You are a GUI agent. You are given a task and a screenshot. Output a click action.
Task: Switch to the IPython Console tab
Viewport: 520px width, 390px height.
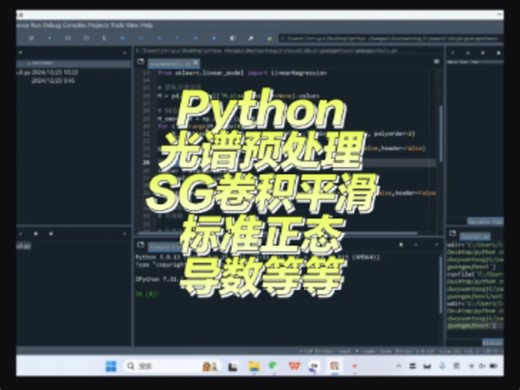click(x=165, y=247)
